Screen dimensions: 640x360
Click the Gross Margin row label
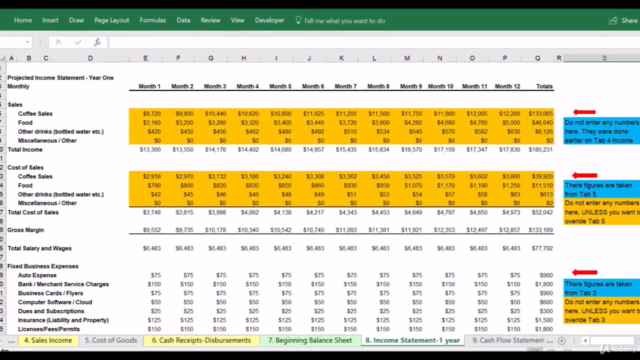point(25,230)
